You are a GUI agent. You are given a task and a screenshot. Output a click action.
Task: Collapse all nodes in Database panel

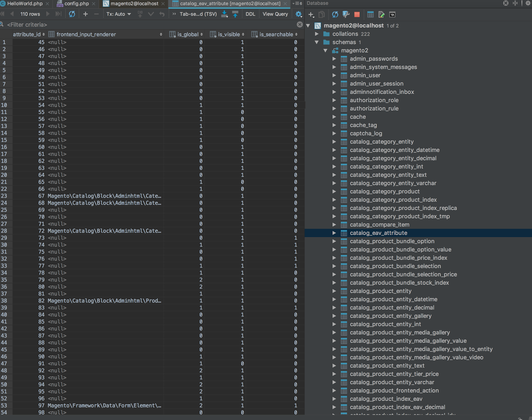[515, 3]
